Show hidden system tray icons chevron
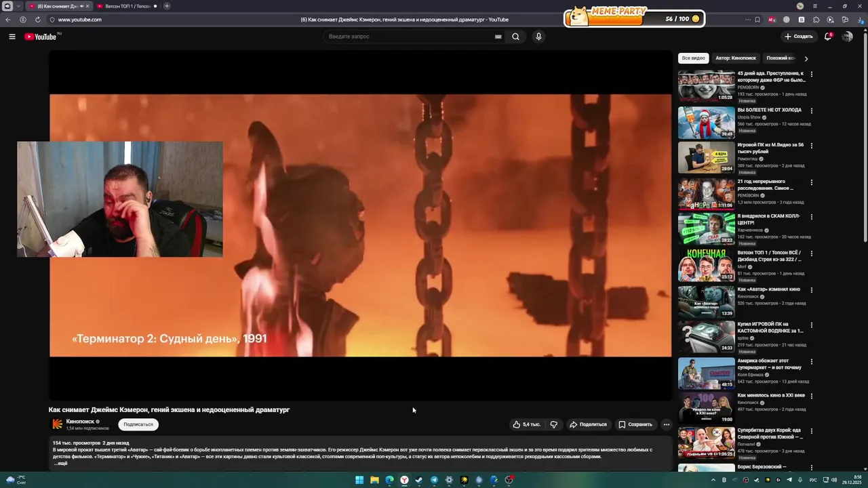This screenshot has width=868, height=488. (713, 480)
